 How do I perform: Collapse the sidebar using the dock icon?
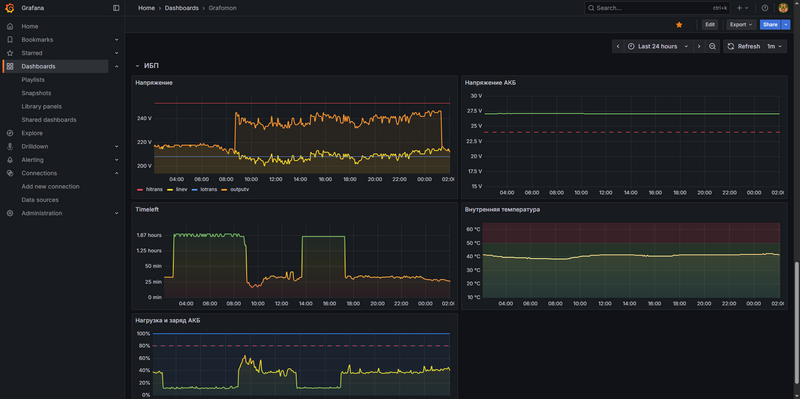[x=116, y=8]
